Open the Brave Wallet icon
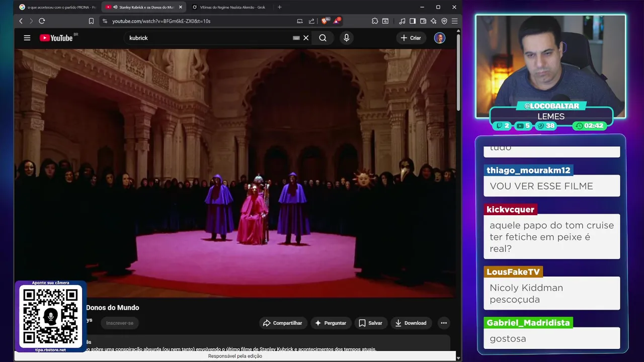Viewport: 644px width, 362px height. [423, 21]
